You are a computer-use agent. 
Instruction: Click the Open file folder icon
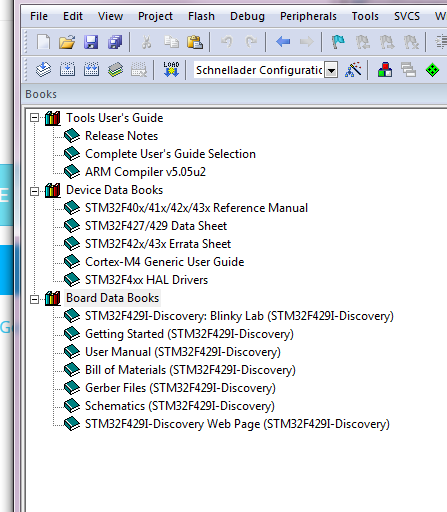67,42
